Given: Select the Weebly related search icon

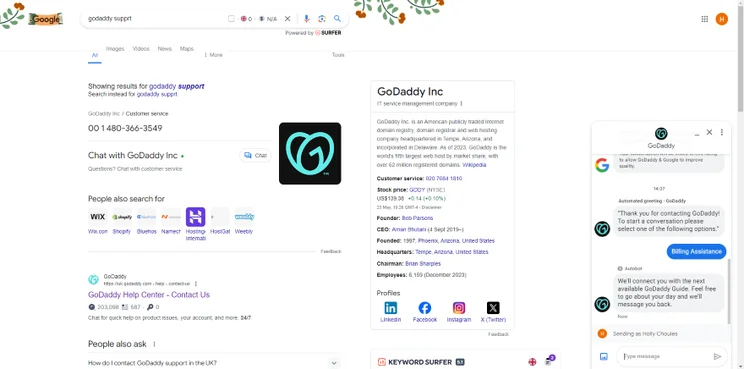Looking at the screenshot, I should pos(244,217).
